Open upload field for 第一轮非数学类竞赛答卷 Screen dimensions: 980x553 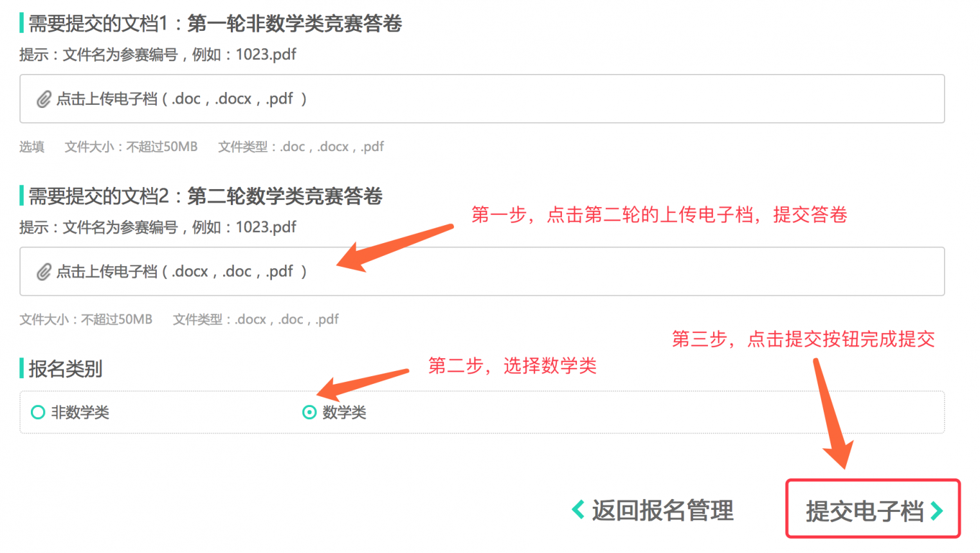(x=482, y=99)
